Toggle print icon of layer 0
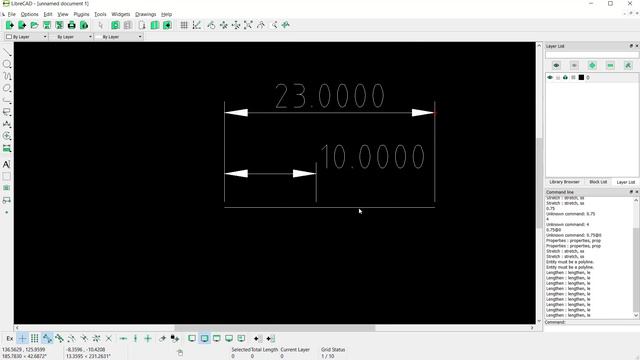This screenshot has height=360, width=640. 565,78
